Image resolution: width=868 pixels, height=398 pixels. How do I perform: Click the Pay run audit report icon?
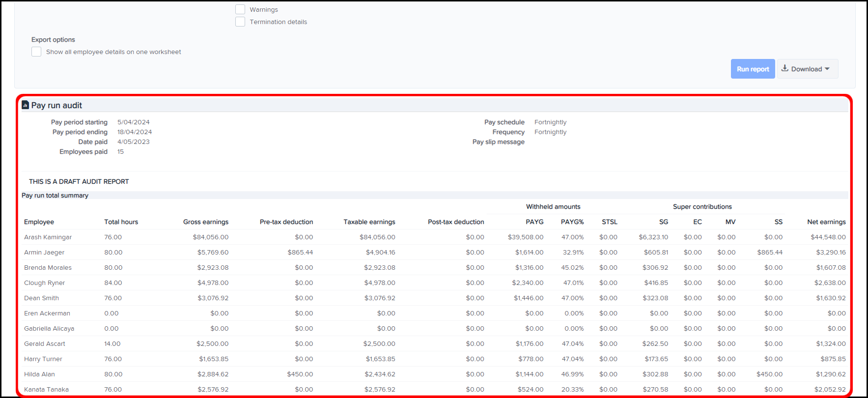pos(25,105)
